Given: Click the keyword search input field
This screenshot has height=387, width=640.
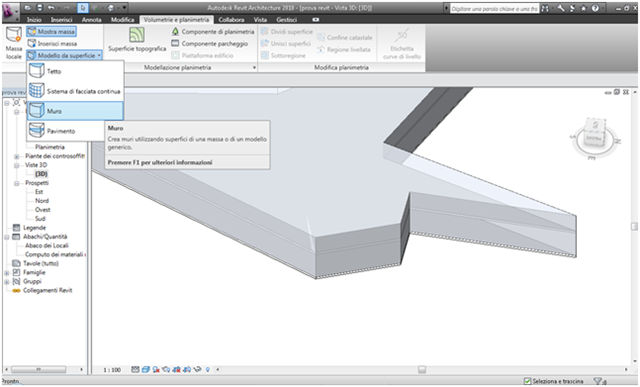Looking at the screenshot, I should tap(494, 9).
